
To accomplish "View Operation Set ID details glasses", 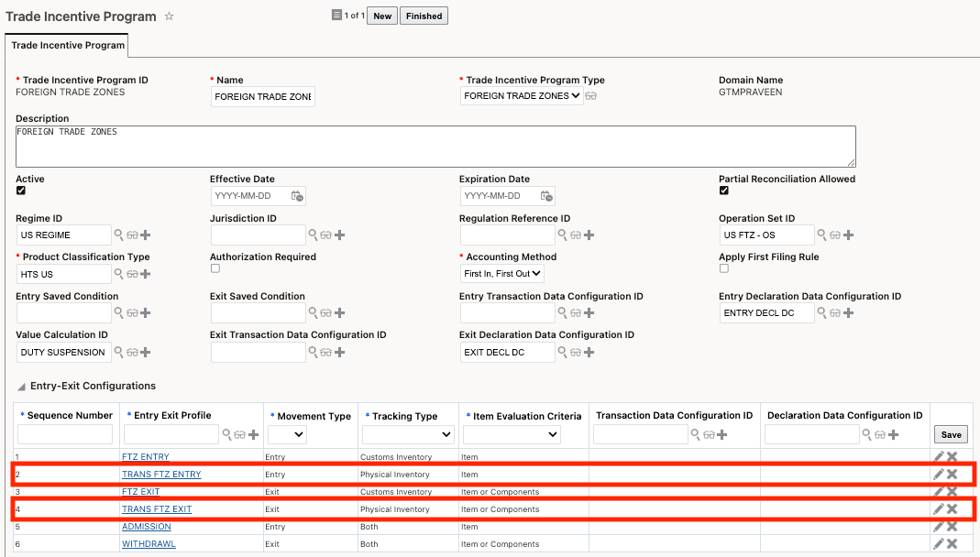I will point(835,235).
